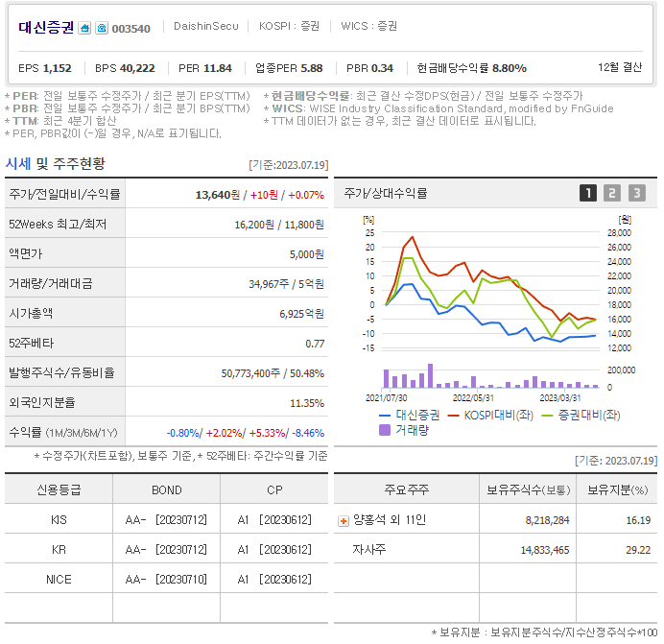Screen dimensions: 664x644
Task: Click the EPS value 1,152
Action: point(58,68)
